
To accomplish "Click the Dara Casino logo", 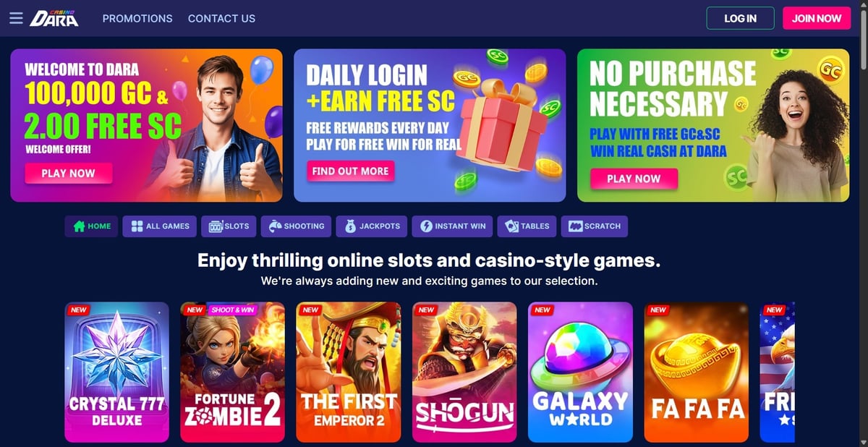I will click(54, 18).
